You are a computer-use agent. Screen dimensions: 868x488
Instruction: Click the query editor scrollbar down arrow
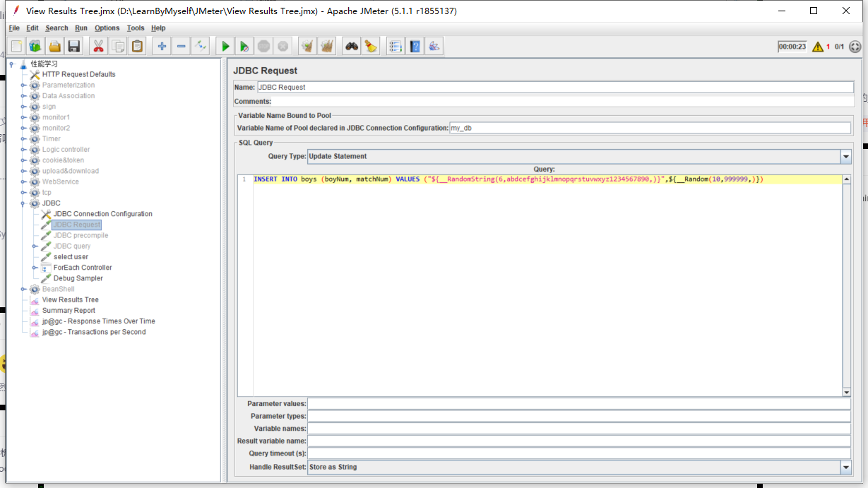point(846,392)
